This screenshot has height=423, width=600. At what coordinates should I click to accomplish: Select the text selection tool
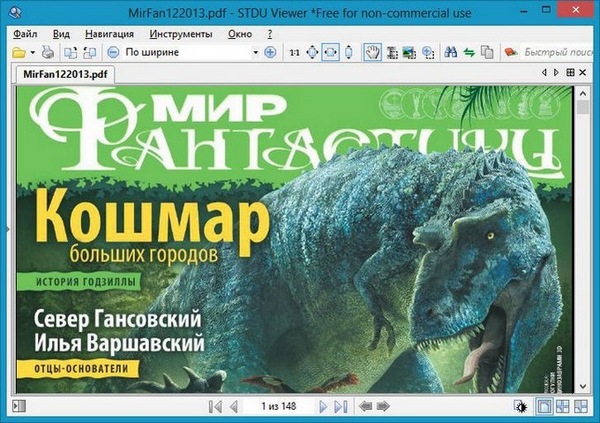392,52
